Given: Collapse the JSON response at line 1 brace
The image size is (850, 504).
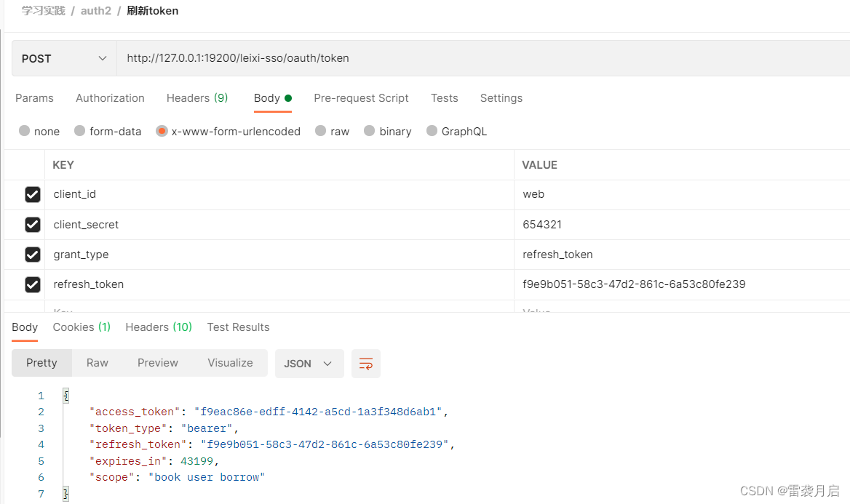Looking at the screenshot, I should (65, 395).
